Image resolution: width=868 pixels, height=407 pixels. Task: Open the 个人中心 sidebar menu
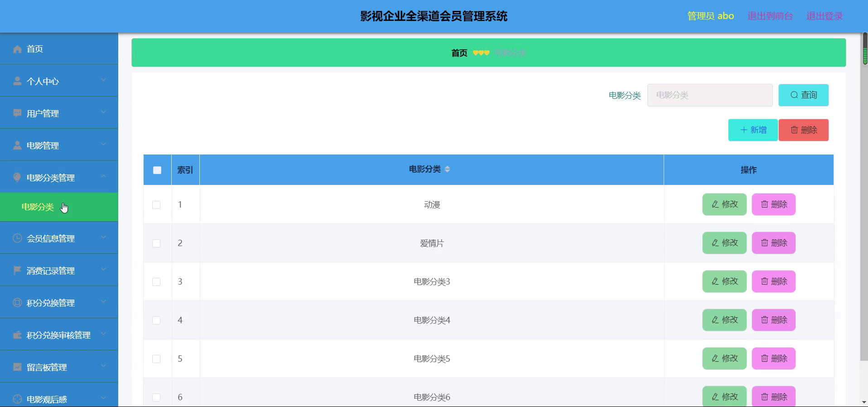[59, 81]
